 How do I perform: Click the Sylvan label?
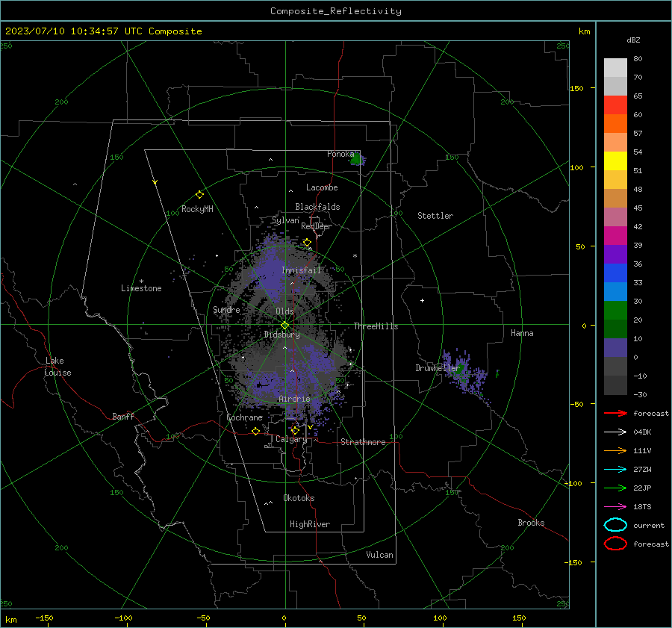[285, 220]
